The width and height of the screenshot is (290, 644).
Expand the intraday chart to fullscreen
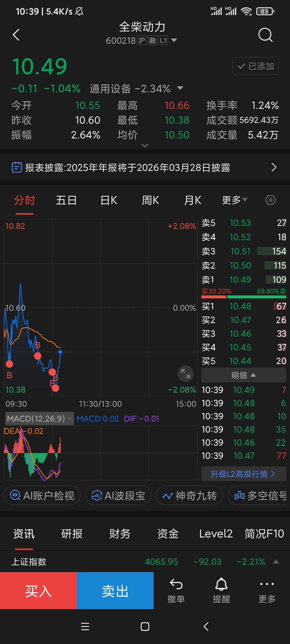[x=186, y=373]
